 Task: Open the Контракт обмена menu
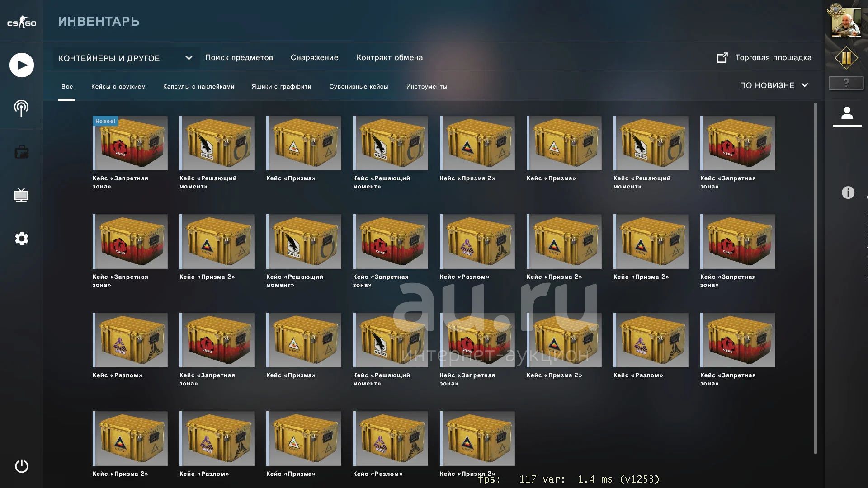pyautogui.click(x=389, y=58)
